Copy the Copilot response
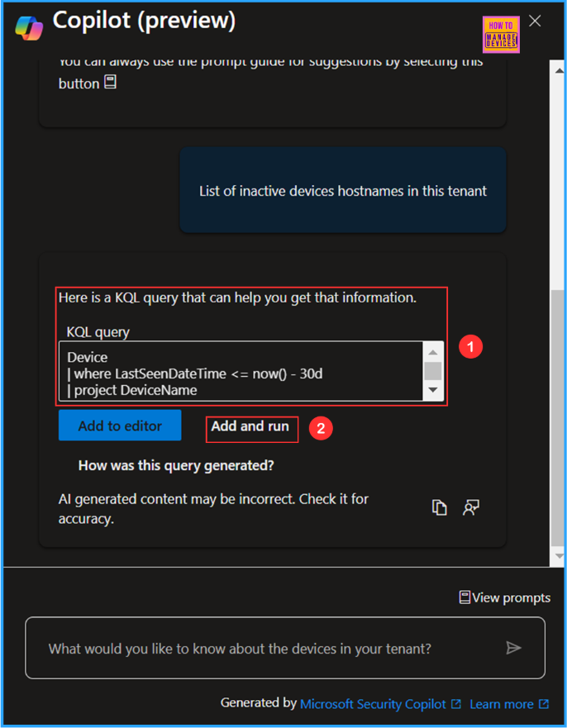The width and height of the screenshot is (567, 728). pos(439,507)
